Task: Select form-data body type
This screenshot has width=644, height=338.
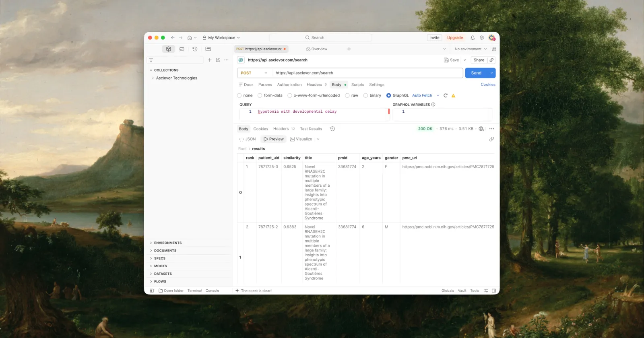Action: pyautogui.click(x=260, y=96)
